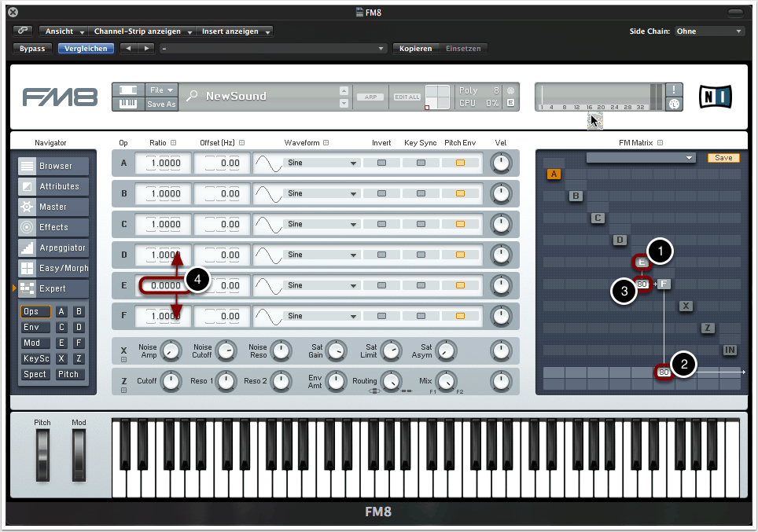Open the Arpeggiator navigator page
The height and width of the screenshot is (532, 758).
53,248
